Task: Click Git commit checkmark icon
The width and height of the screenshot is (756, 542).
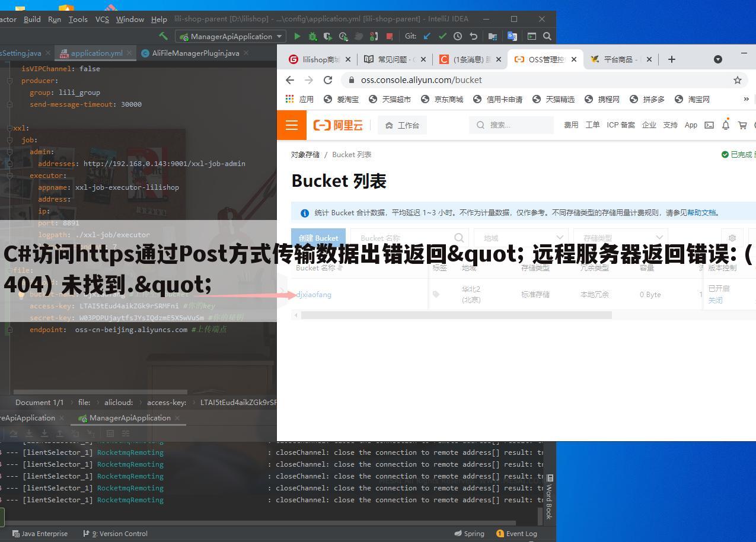Action: click(442, 36)
